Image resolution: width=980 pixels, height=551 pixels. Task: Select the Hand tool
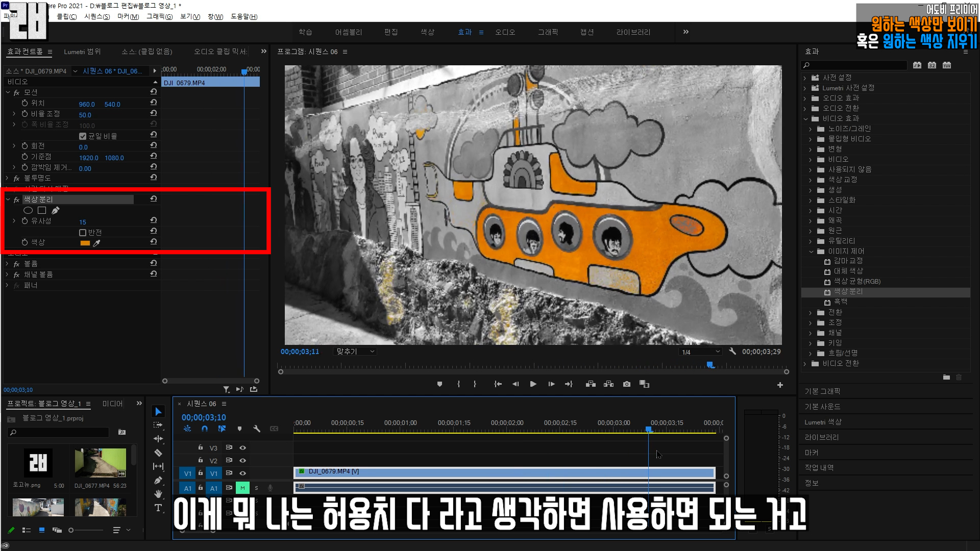click(x=158, y=494)
